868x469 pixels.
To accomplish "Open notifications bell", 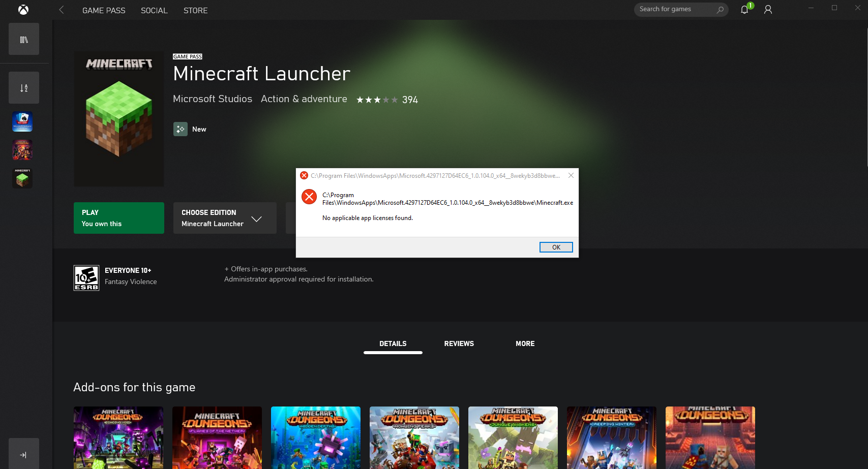I will tap(744, 10).
